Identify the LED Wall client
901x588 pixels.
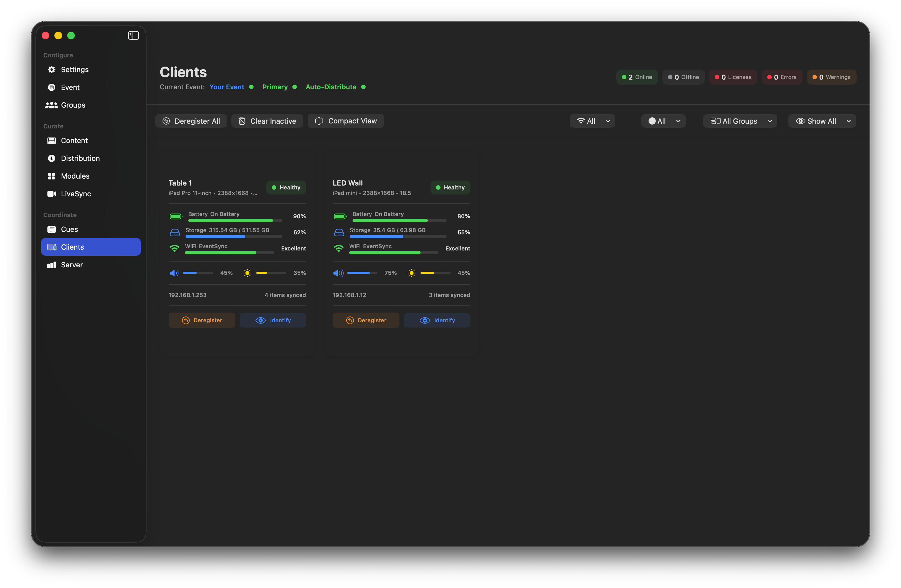pos(437,320)
